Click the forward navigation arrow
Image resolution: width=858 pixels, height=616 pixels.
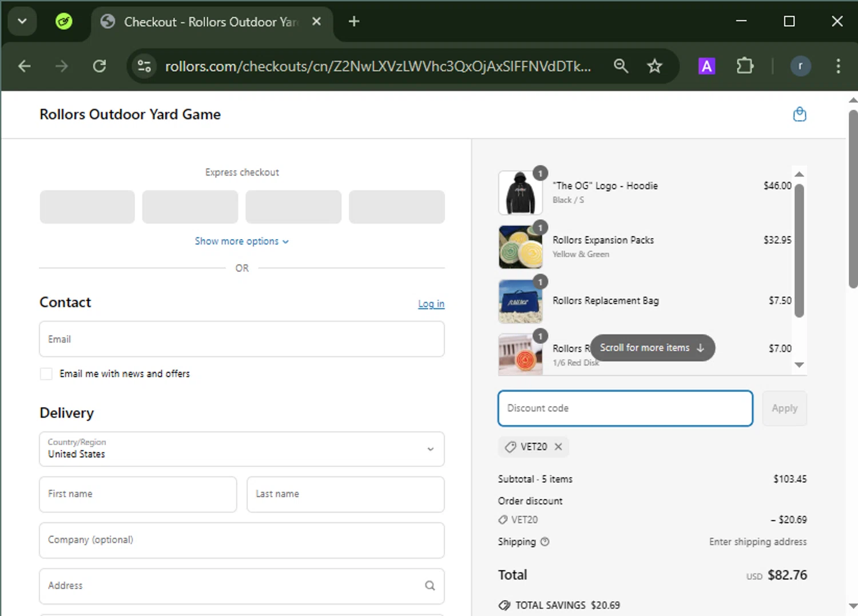tap(61, 66)
